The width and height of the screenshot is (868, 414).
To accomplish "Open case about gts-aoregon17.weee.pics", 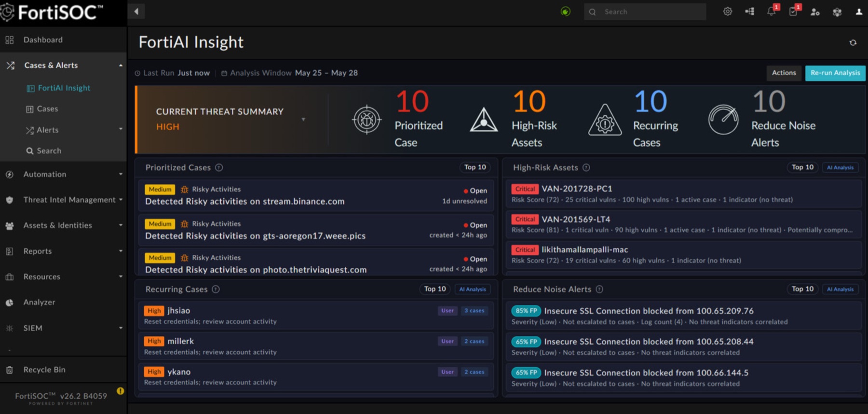I will coord(316,230).
